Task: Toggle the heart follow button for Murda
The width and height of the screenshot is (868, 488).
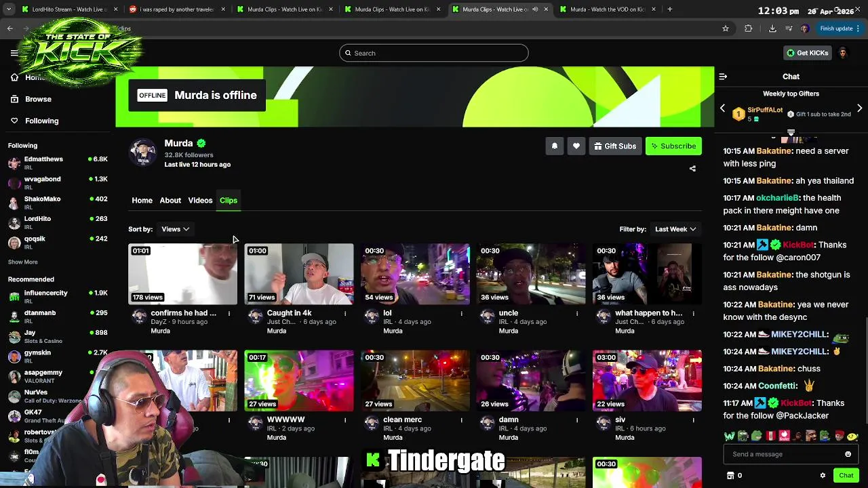Action: (576, 146)
